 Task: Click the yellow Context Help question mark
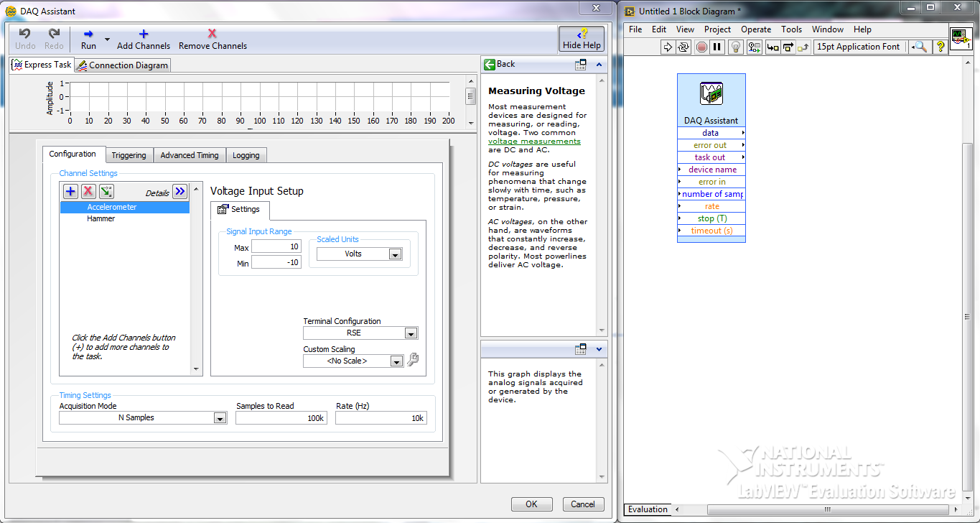pos(941,47)
